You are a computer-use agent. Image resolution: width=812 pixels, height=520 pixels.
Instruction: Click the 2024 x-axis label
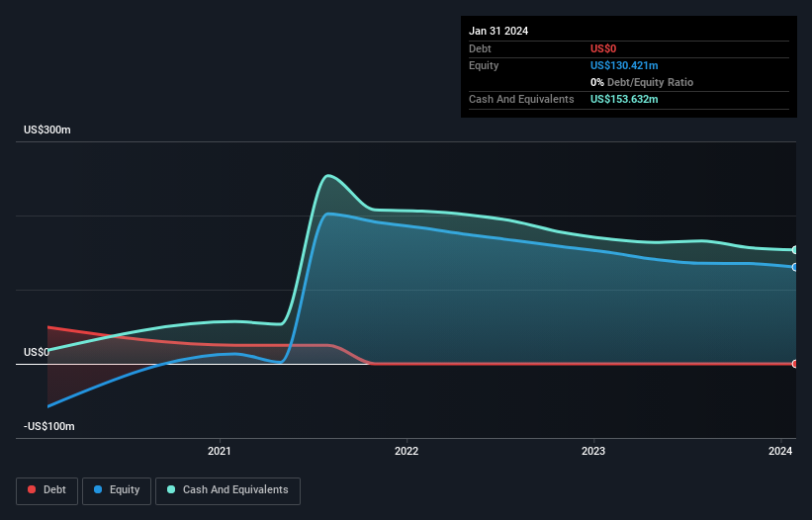[x=780, y=451]
